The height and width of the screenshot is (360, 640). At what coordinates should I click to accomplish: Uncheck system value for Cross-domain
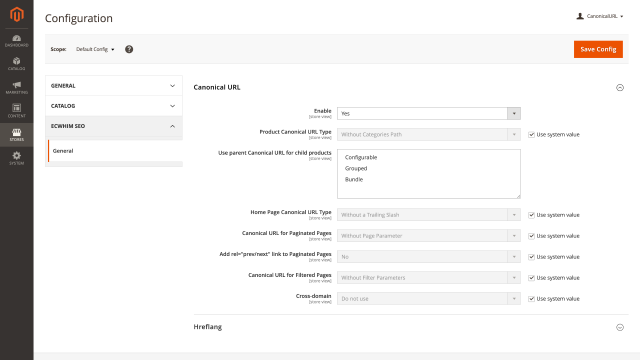(x=531, y=299)
